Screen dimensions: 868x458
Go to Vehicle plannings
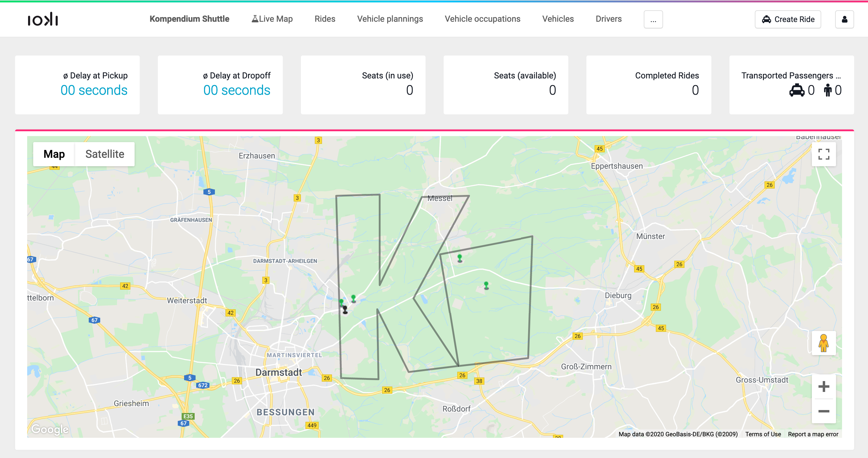(390, 19)
